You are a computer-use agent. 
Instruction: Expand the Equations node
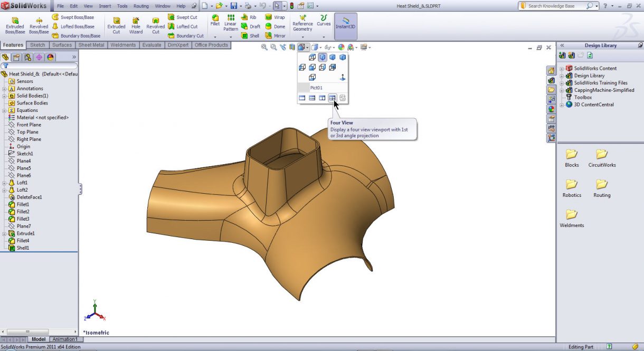pos(4,110)
